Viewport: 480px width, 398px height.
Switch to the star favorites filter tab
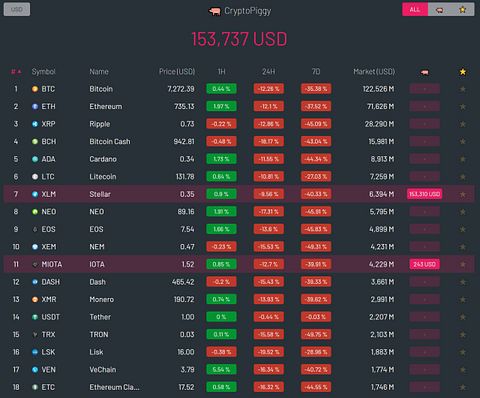(462, 9)
